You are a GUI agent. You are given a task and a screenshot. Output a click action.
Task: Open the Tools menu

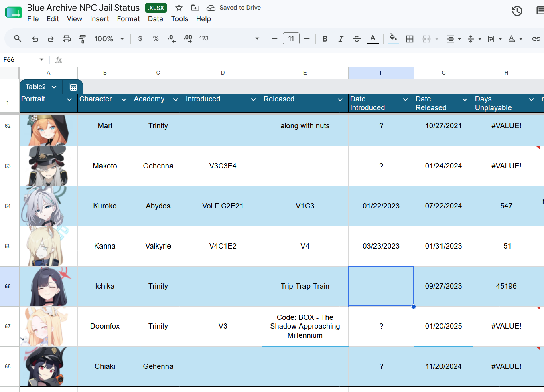pos(180,19)
